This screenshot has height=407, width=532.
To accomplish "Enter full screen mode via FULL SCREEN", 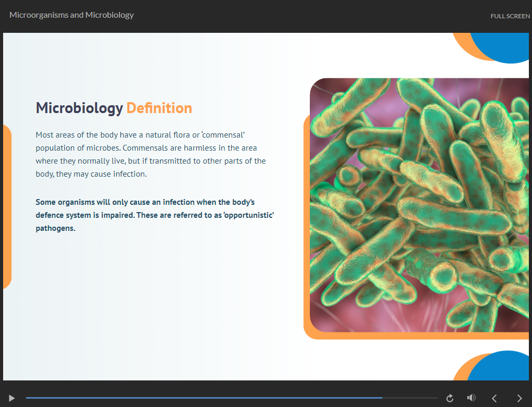I will tap(510, 16).
